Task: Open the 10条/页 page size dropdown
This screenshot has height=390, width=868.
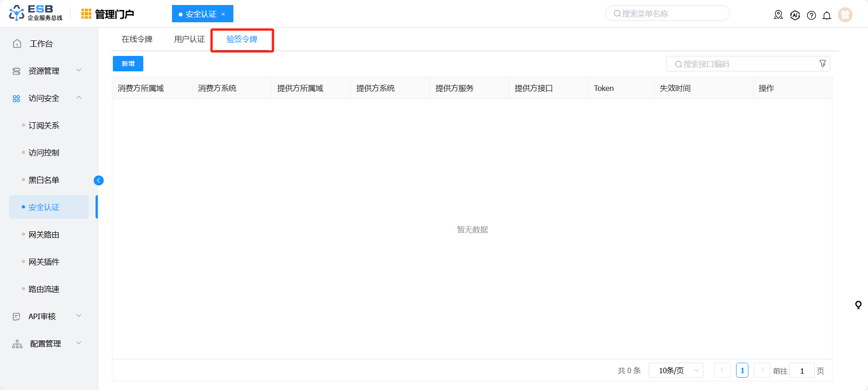Action: [676, 370]
